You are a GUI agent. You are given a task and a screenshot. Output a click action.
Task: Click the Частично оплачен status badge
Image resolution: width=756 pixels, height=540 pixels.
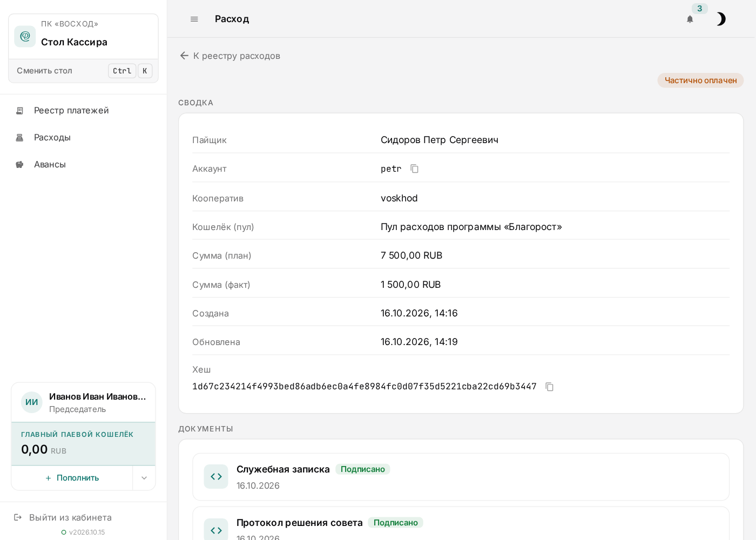(x=700, y=80)
